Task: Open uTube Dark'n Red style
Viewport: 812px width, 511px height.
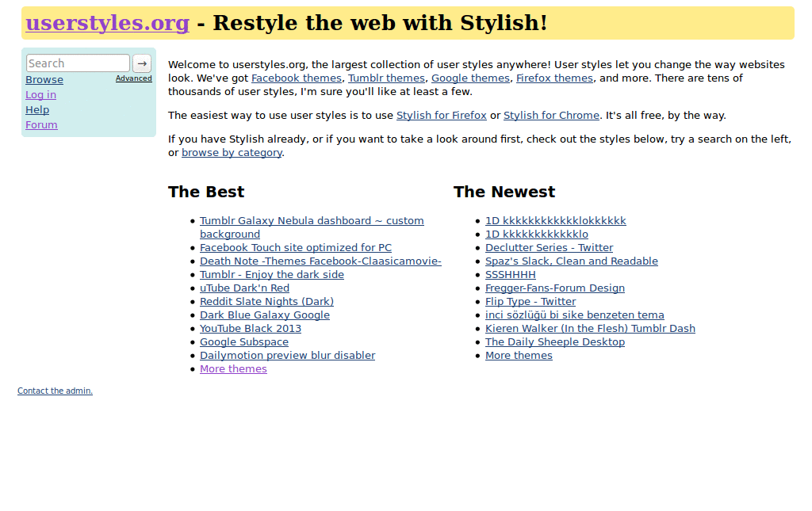Action: [244, 288]
